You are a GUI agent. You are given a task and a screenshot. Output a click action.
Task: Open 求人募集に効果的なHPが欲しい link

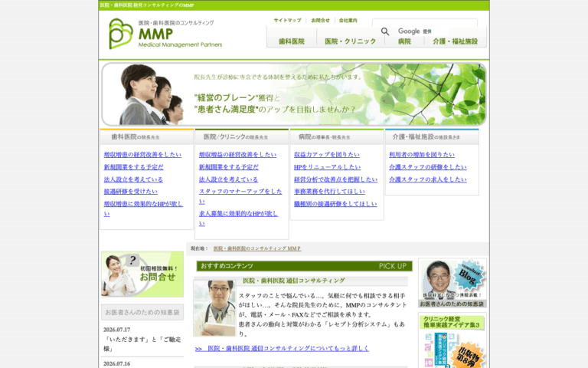tap(239, 219)
